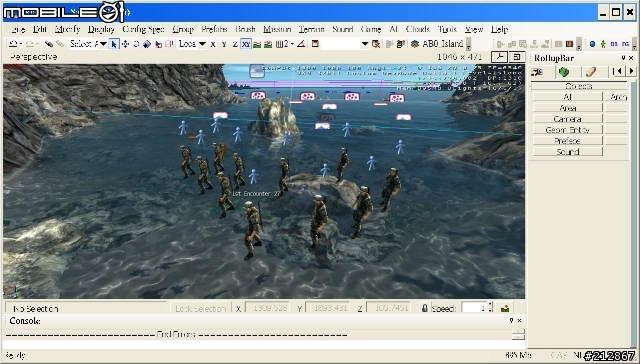Close the RollupBar panel

pos(631,58)
